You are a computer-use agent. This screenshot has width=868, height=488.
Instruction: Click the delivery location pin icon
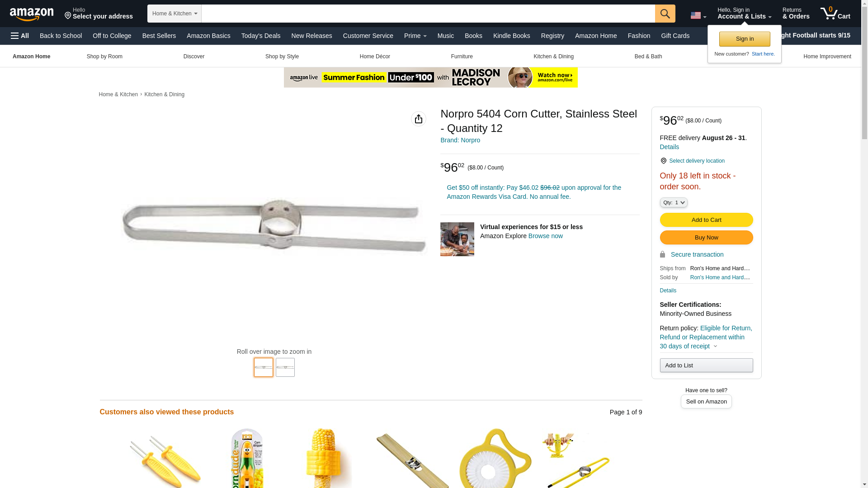click(663, 161)
